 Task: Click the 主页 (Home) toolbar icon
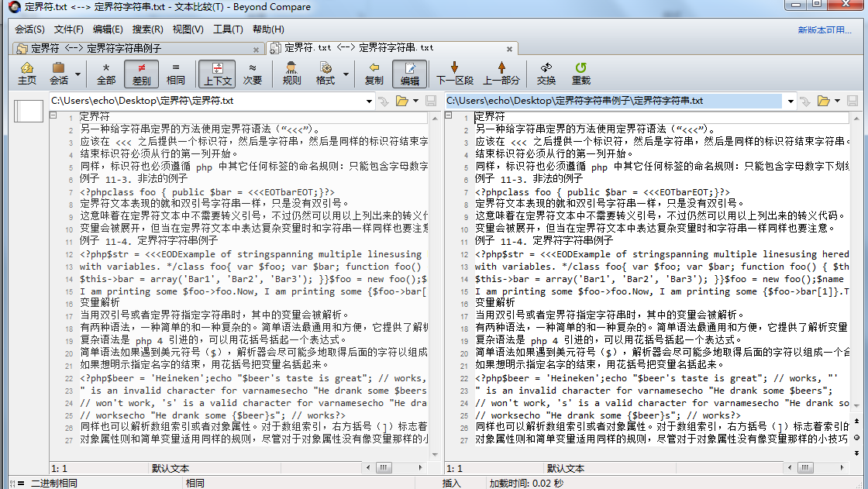tap(26, 73)
